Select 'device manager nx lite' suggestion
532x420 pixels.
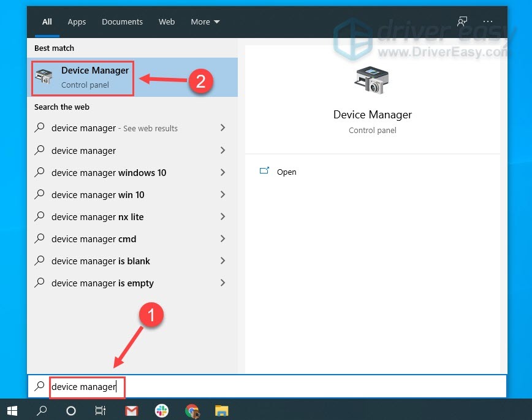point(132,216)
